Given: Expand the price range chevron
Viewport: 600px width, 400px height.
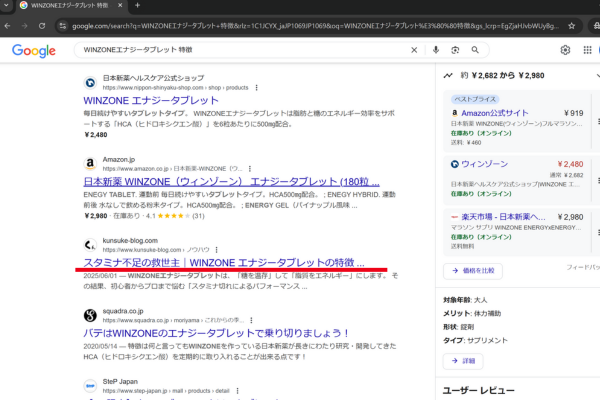Looking at the screenshot, I should [597, 76].
